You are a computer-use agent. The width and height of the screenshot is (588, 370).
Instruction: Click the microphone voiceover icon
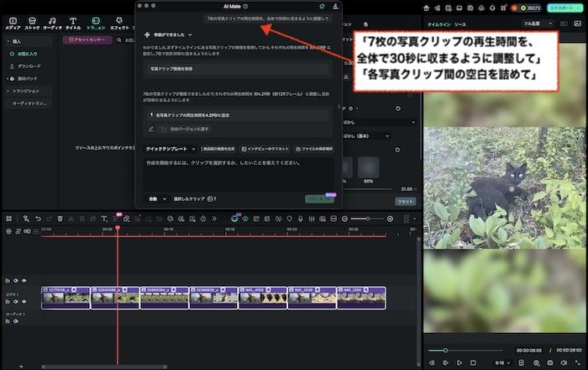301,219
